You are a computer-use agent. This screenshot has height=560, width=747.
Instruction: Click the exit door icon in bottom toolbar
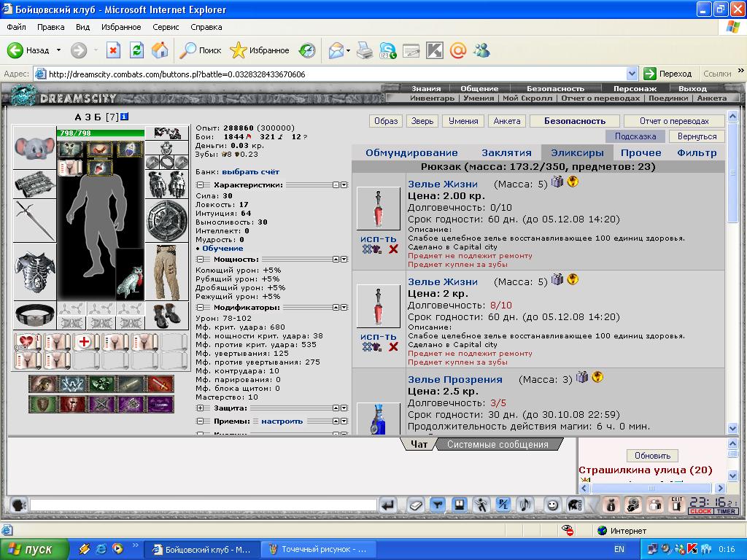click(676, 505)
